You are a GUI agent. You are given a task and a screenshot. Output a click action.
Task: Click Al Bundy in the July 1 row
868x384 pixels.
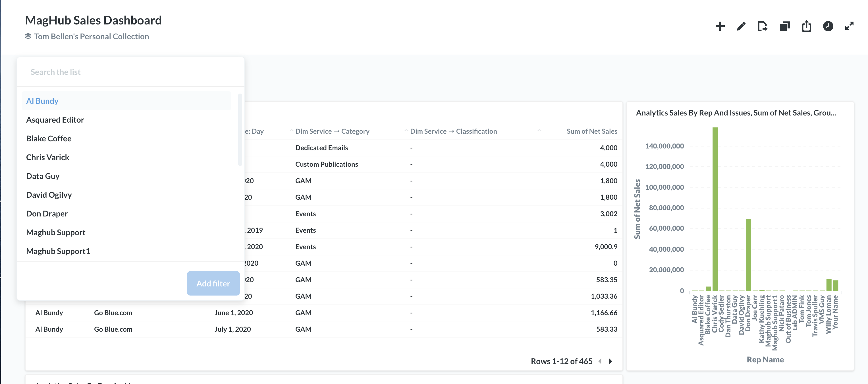click(x=49, y=329)
